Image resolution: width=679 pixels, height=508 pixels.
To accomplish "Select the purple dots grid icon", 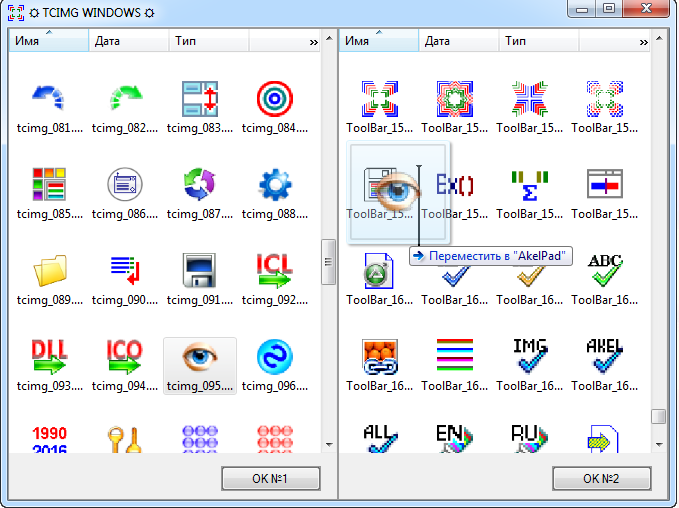I will 200,439.
